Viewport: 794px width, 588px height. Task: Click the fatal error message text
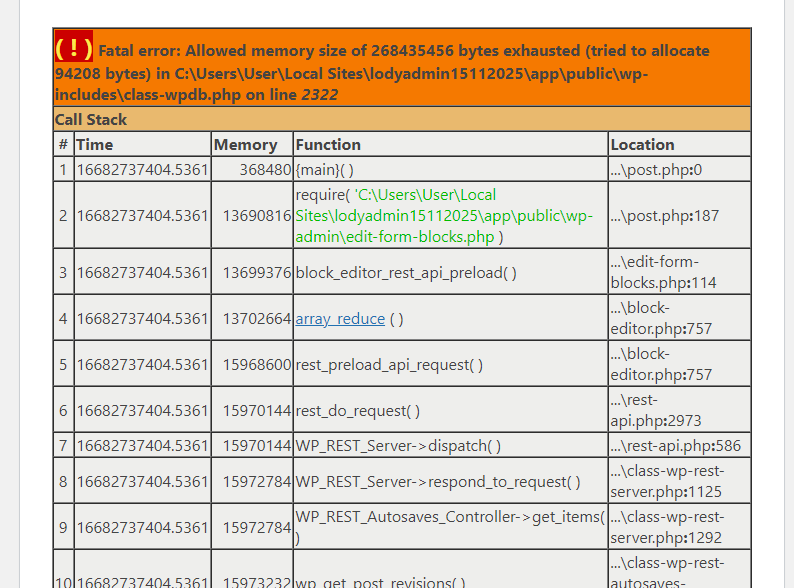[382, 72]
